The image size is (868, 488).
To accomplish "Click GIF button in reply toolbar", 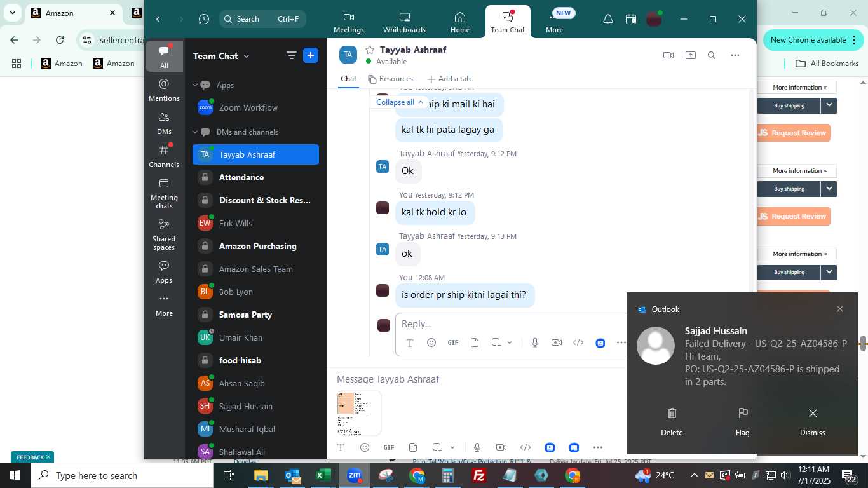I will tap(453, 342).
